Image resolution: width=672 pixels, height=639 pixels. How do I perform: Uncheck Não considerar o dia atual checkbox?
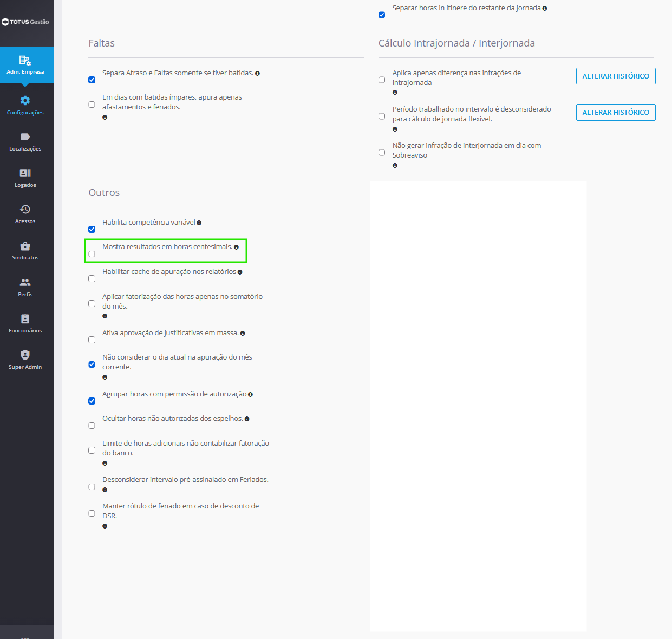point(92,364)
